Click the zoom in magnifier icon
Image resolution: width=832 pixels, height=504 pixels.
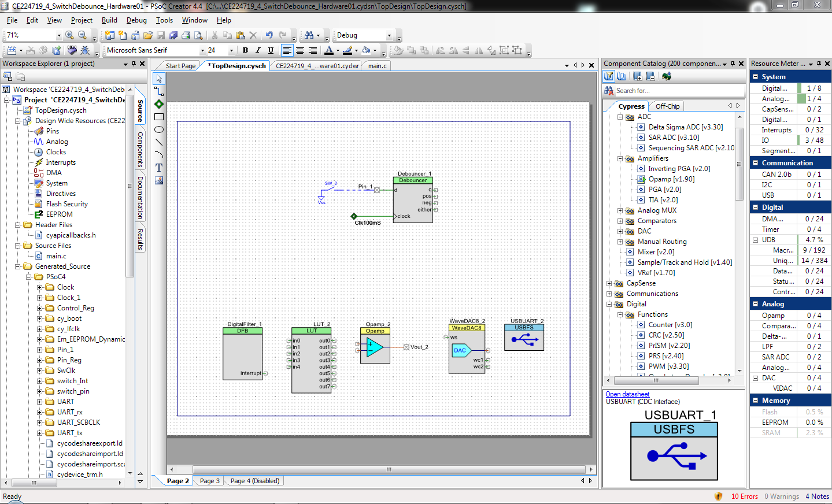click(x=69, y=35)
